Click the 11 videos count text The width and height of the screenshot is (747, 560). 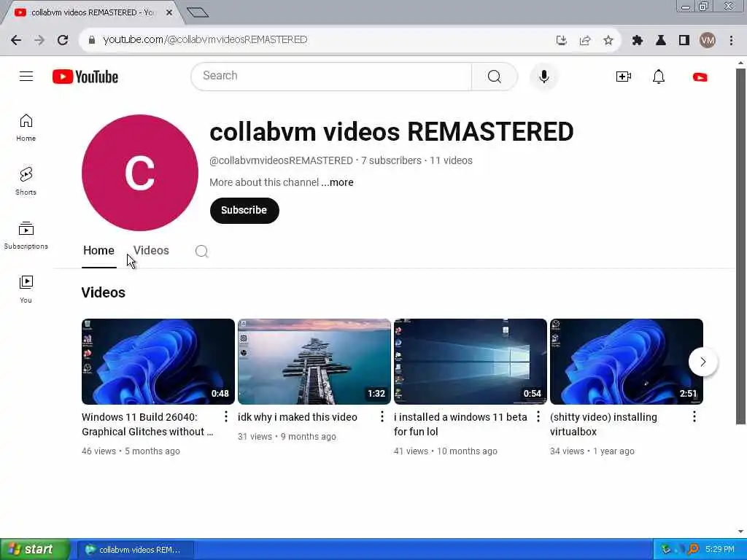tap(451, 160)
